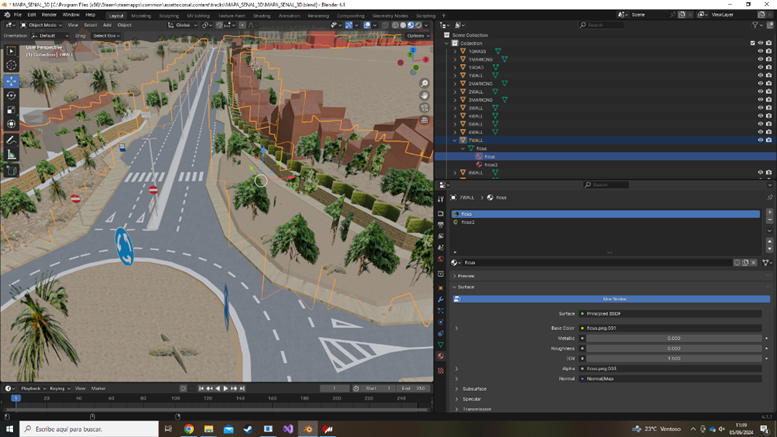This screenshot has height=437, width=777.
Task: Open the Object Data properties tab
Action: (441, 345)
